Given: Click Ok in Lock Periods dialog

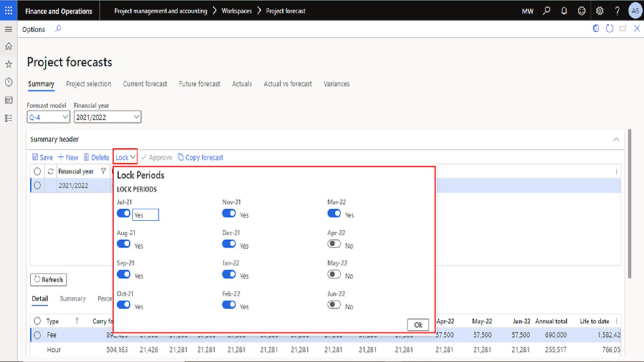Looking at the screenshot, I should (418, 325).
